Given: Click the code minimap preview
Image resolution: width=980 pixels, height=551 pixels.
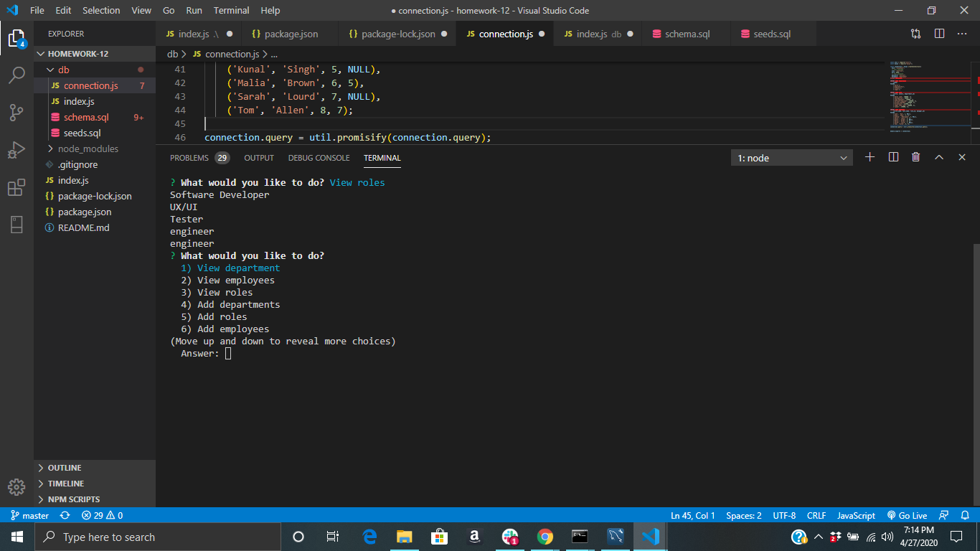Looking at the screenshot, I should click(x=930, y=97).
